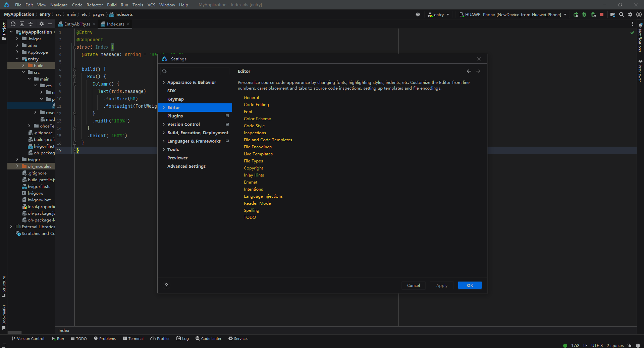Click the Attach Debugger to Process icon
The image size is (644, 348).
click(x=593, y=14)
